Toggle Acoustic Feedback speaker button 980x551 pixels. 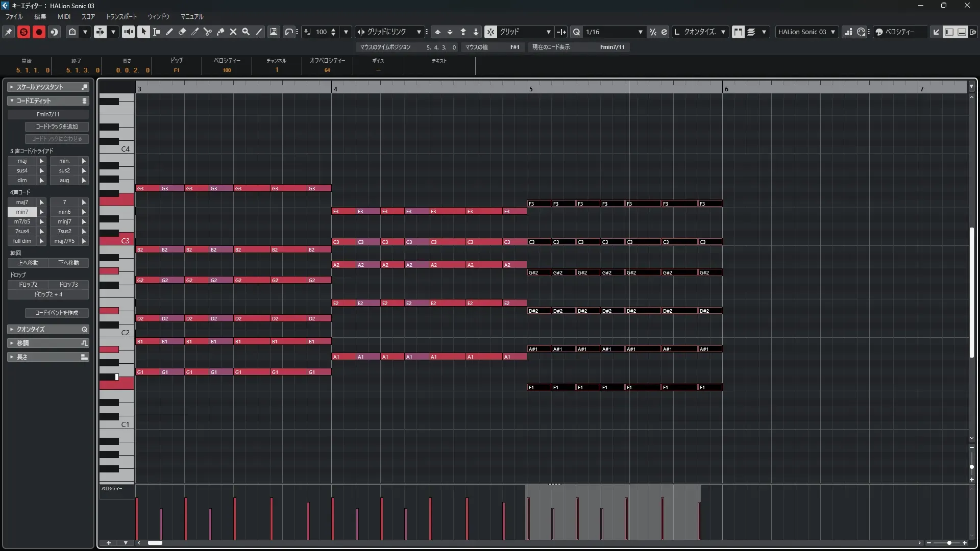[x=128, y=32]
